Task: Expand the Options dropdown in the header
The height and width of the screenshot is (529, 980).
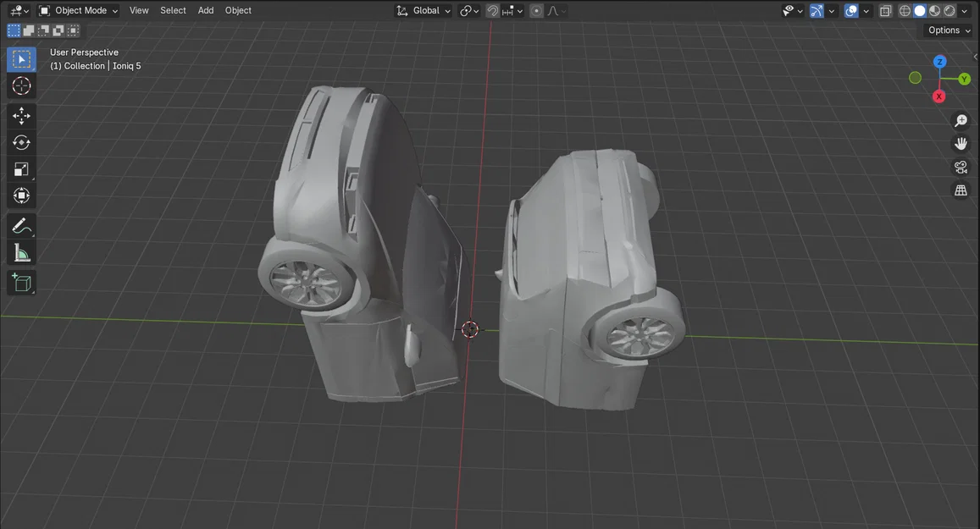Action: tap(946, 30)
